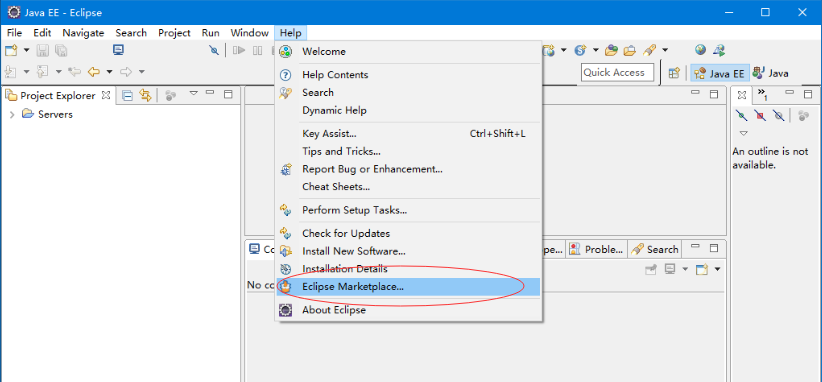The height and width of the screenshot is (382, 822).
Task: Click Launch Web Services Explorer icon
Action: [719, 50]
